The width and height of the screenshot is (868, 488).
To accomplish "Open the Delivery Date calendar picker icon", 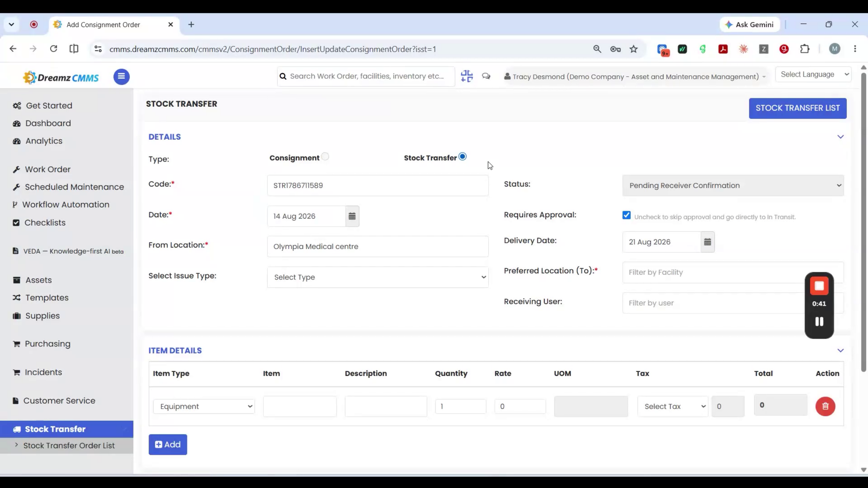I will (x=708, y=242).
